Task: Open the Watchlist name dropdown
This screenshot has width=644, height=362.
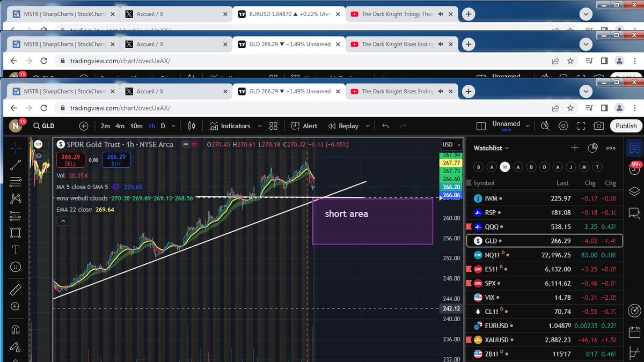Action: click(x=492, y=148)
